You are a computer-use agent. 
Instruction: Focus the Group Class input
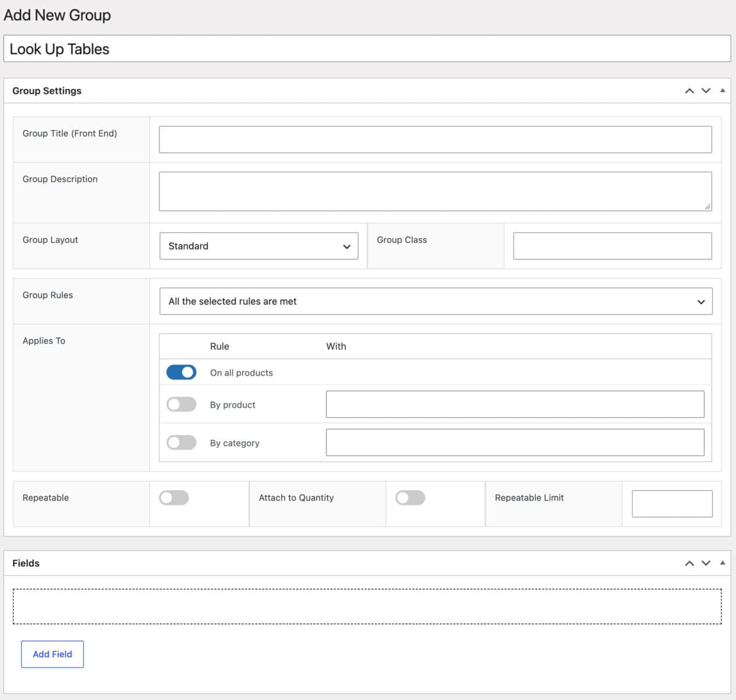coord(612,246)
